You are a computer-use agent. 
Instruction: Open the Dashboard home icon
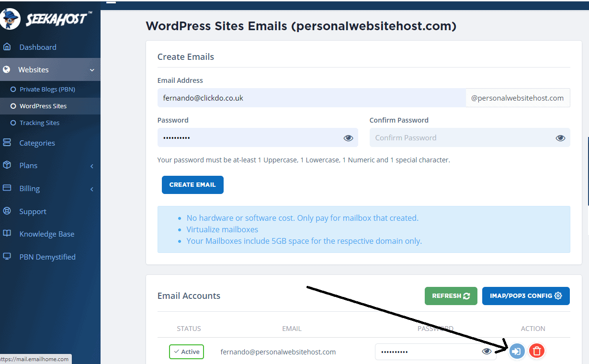7,47
